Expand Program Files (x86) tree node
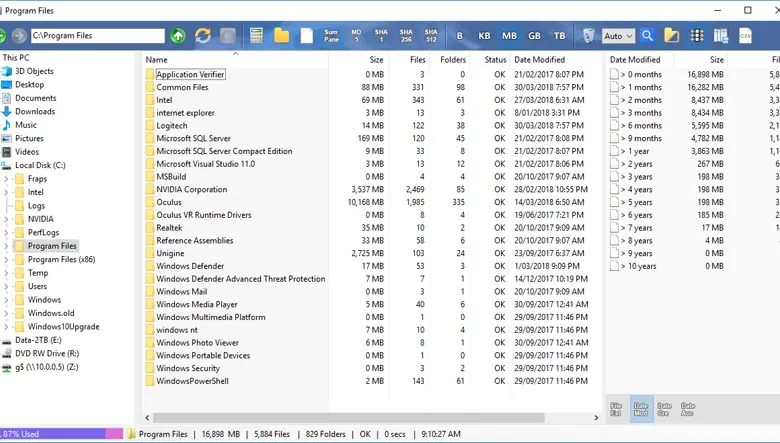780x443 pixels. coord(6,259)
